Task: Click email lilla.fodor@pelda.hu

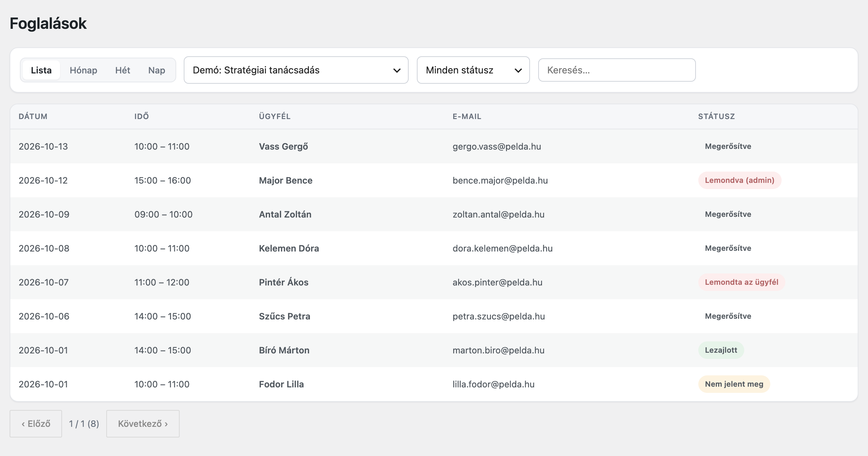Action: (x=494, y=384)
